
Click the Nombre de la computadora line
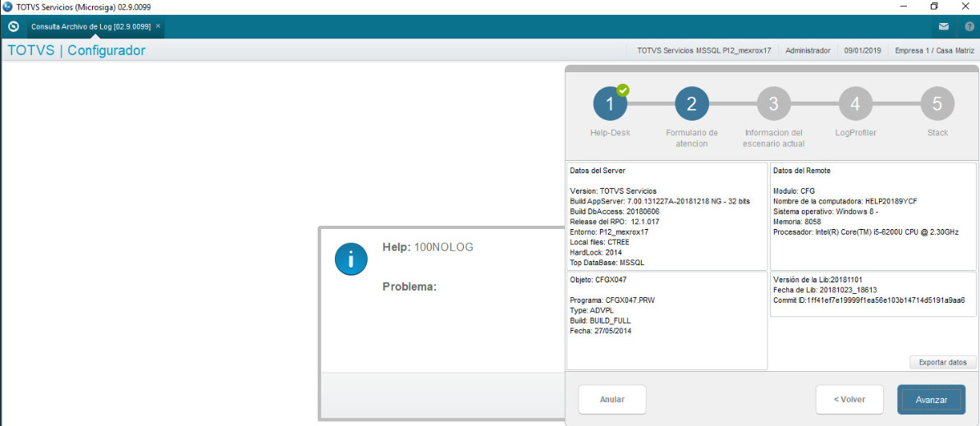pos(845,201)
